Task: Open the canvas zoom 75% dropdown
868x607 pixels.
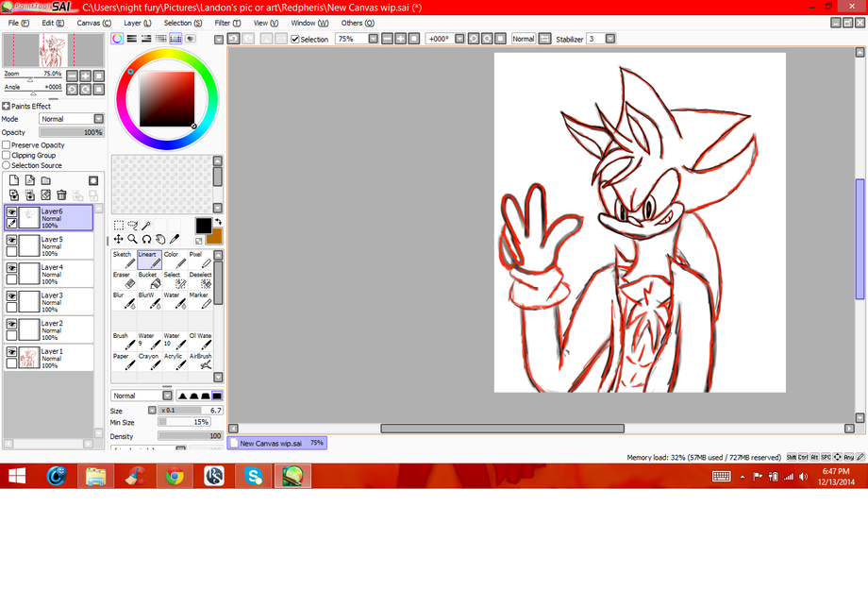Action: click(x=374, y=39)
